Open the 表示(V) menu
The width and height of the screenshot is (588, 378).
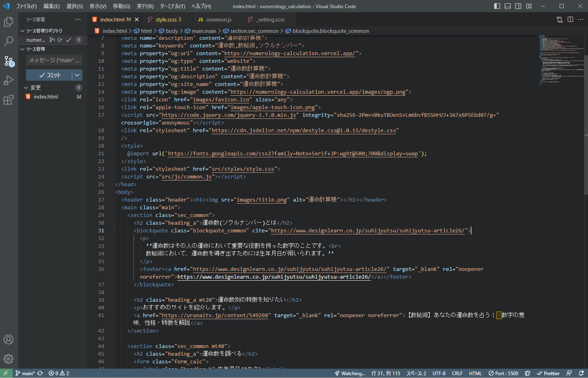[98, 6]
